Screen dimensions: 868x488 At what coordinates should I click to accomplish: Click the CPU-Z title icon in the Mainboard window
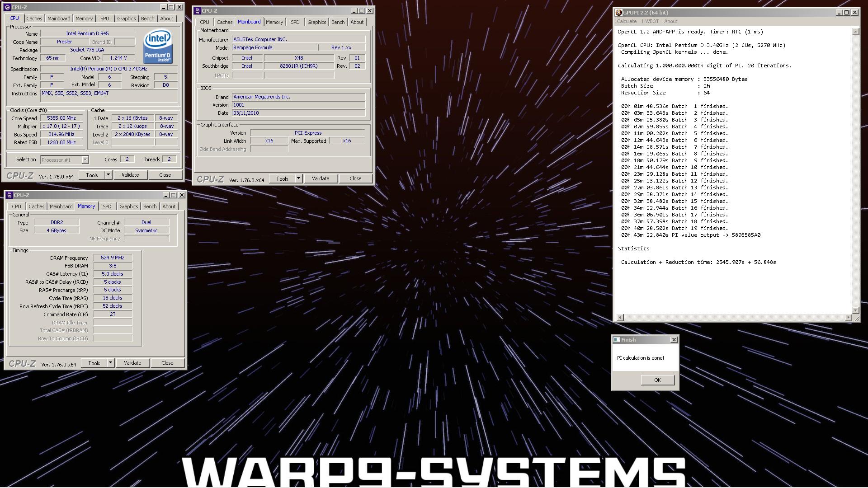(198, 11)
